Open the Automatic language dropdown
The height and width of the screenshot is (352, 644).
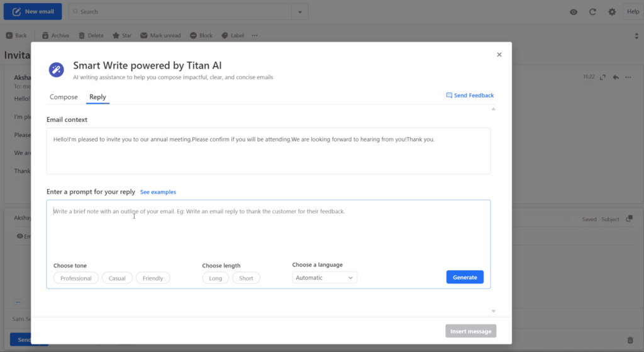click(325, 278)
